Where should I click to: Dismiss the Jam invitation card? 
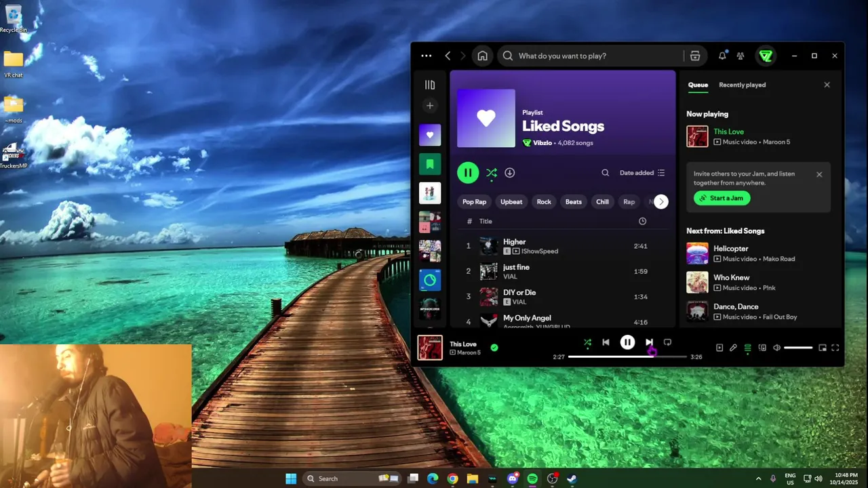point(819,174)
